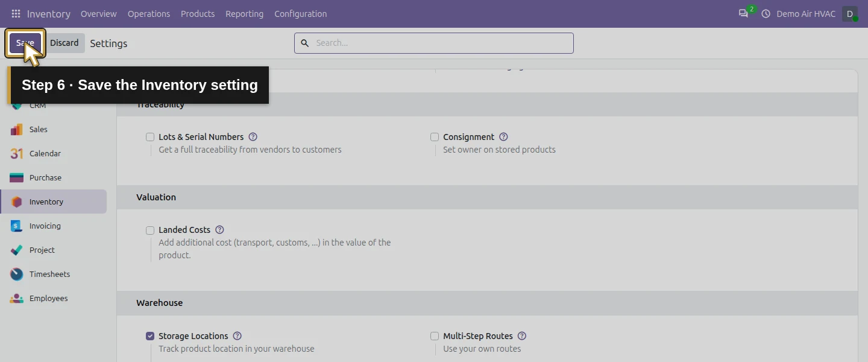Select the Project settings tab label
The height and width of the screenshot is (362, 868).
(x=42, y=250)
